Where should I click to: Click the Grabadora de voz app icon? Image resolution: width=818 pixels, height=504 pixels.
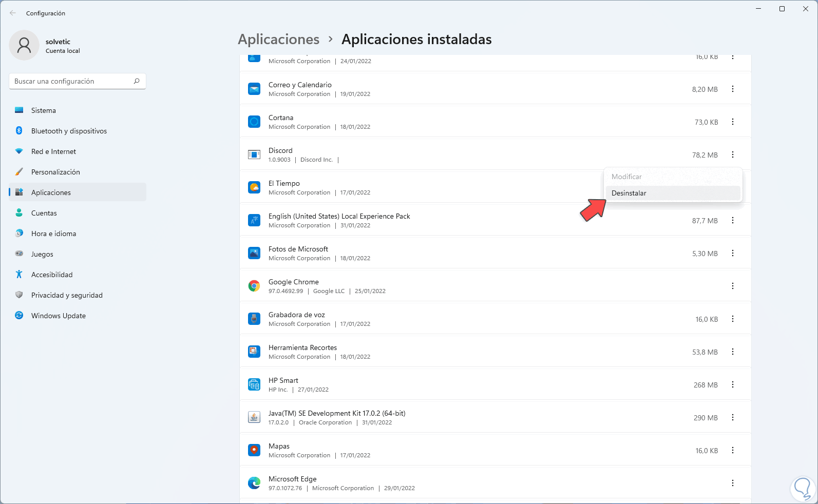tap(254, 319)
